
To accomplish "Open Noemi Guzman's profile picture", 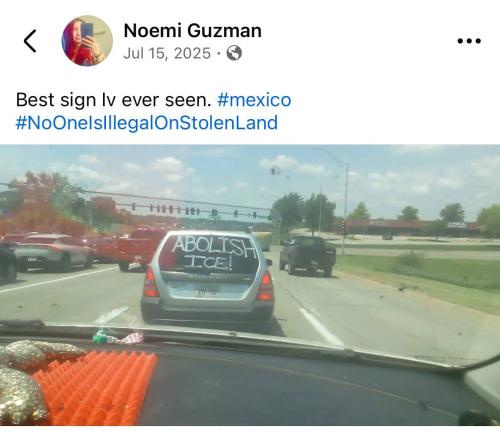I will click(87, 41).
